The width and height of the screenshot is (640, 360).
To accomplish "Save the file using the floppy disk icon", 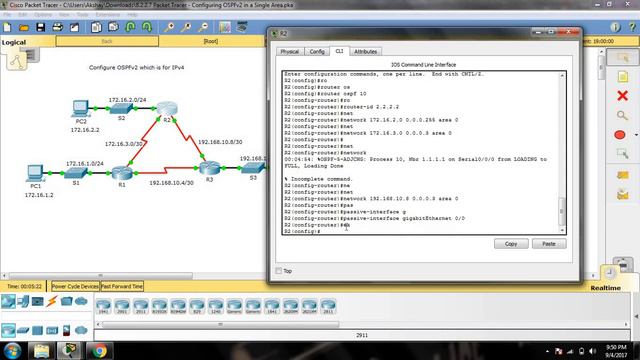I will coord(40,27).
